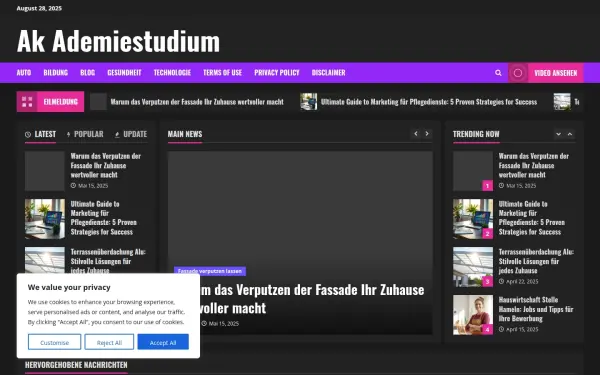Click ticker thumbnail beside Ultimate Guide headline
The width and height of the screenshot is (600, 375).
(308, 102)
